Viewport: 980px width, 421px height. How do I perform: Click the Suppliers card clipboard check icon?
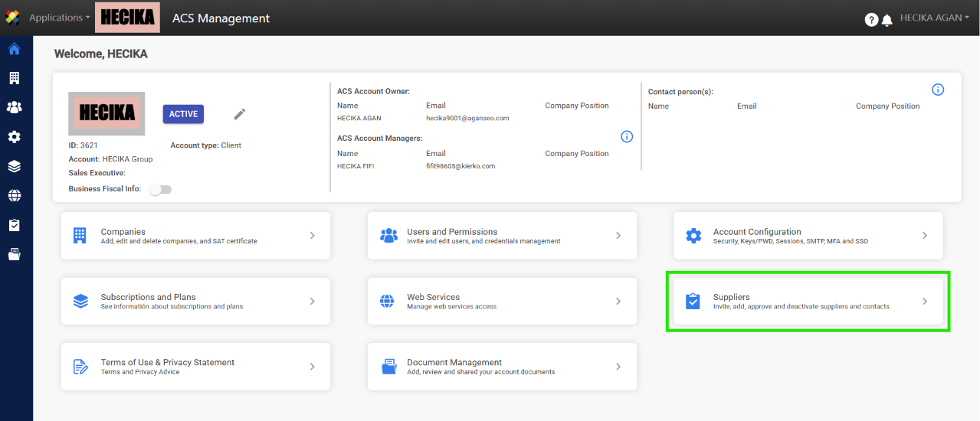pos(693,301)
